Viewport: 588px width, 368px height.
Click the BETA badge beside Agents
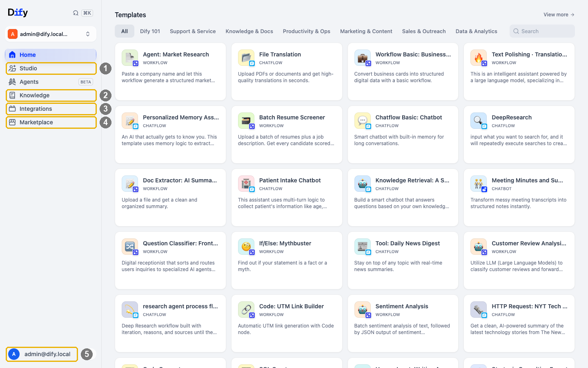[86, 82]
